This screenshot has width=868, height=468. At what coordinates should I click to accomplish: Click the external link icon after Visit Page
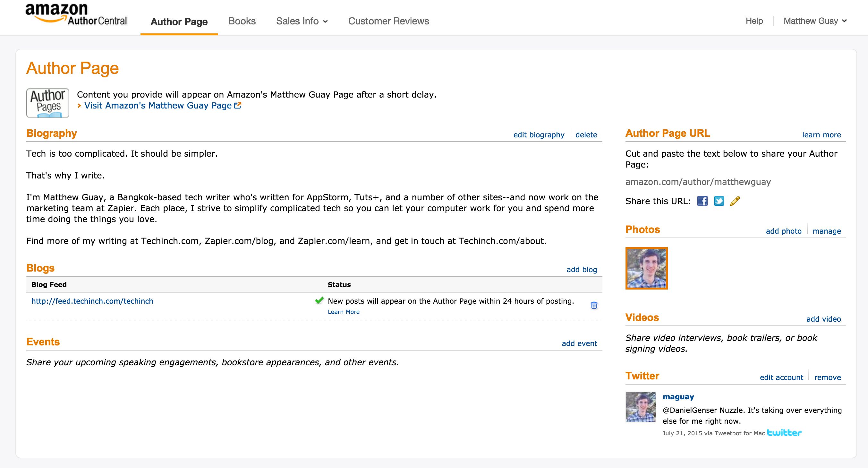(x=238, y=106)
